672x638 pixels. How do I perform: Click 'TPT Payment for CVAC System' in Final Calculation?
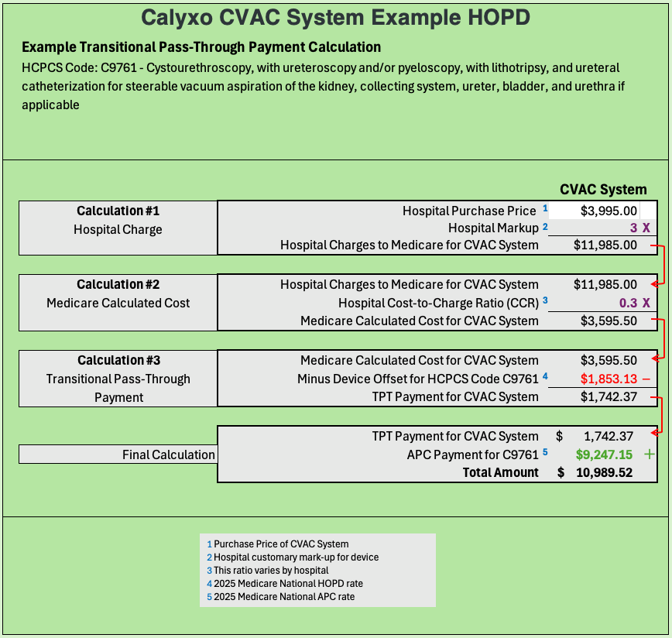click(455, 436)
